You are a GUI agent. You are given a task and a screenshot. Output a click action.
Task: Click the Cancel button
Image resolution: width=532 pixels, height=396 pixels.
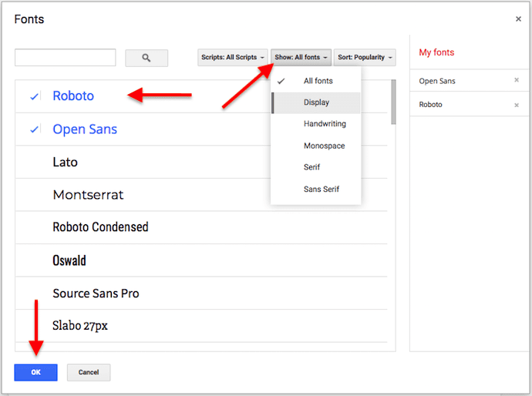point(89,372)
